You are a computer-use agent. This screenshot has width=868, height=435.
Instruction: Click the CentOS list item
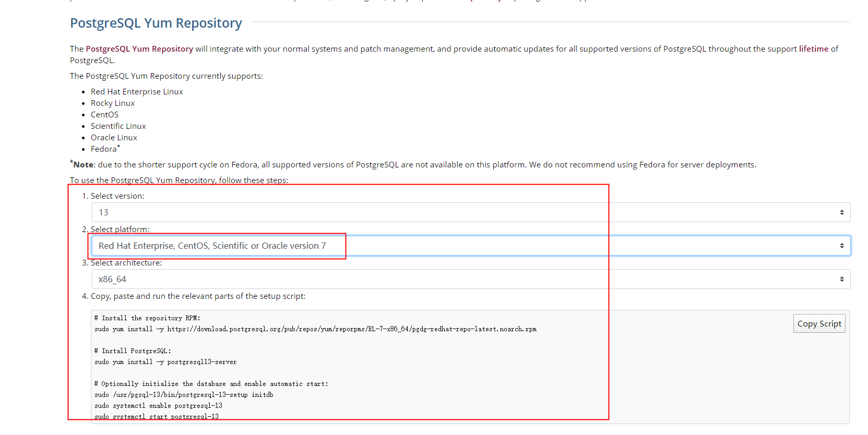[104, 114]
